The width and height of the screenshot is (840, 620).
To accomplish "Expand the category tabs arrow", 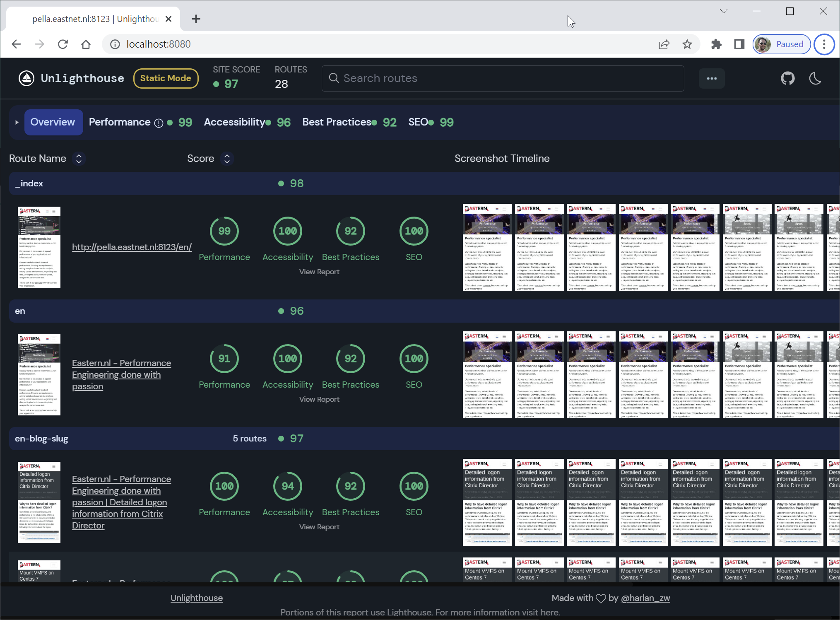I will (17, 123).
